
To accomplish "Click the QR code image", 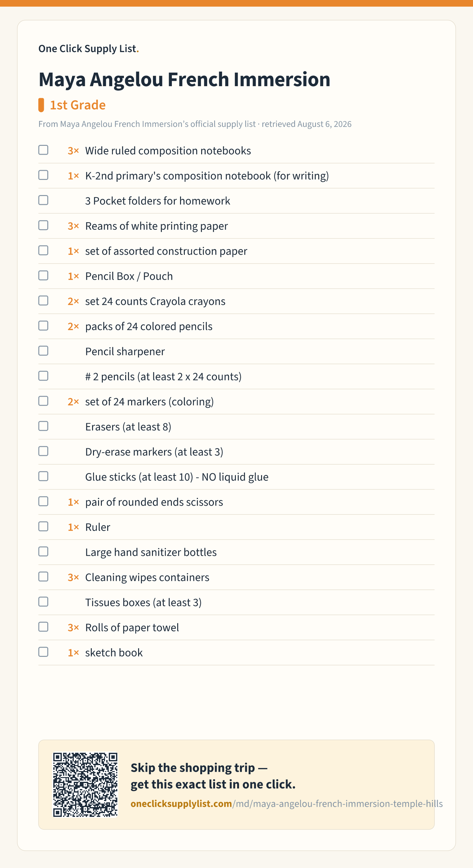I will pyautogui.click(x=85, y=785).
